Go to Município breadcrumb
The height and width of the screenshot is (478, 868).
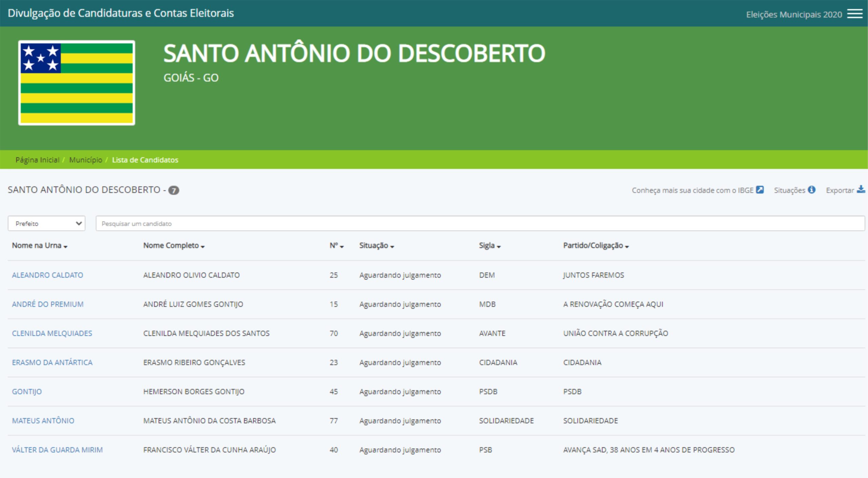[x=85, y=160]
